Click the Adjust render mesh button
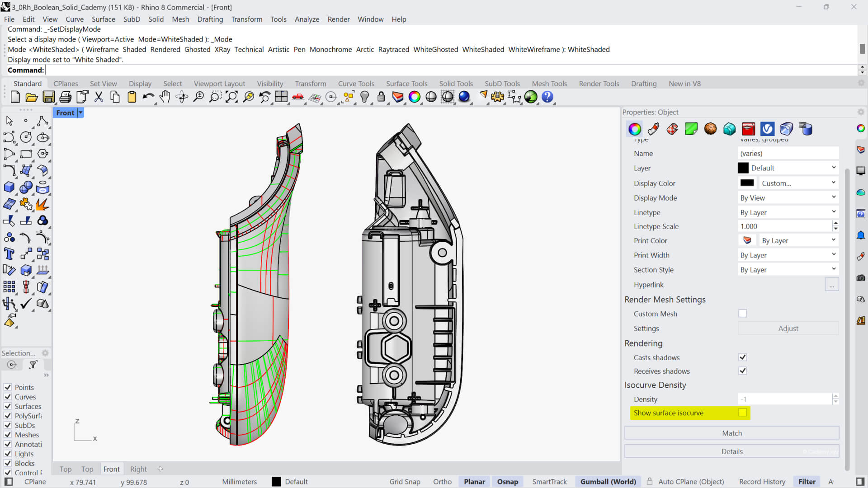 [x=788, y=328]
